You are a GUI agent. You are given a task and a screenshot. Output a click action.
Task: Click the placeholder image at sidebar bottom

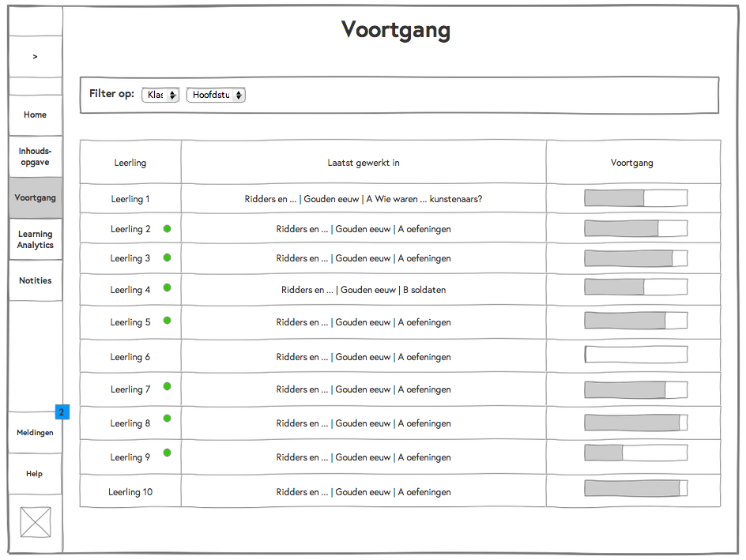click(36, 522)
